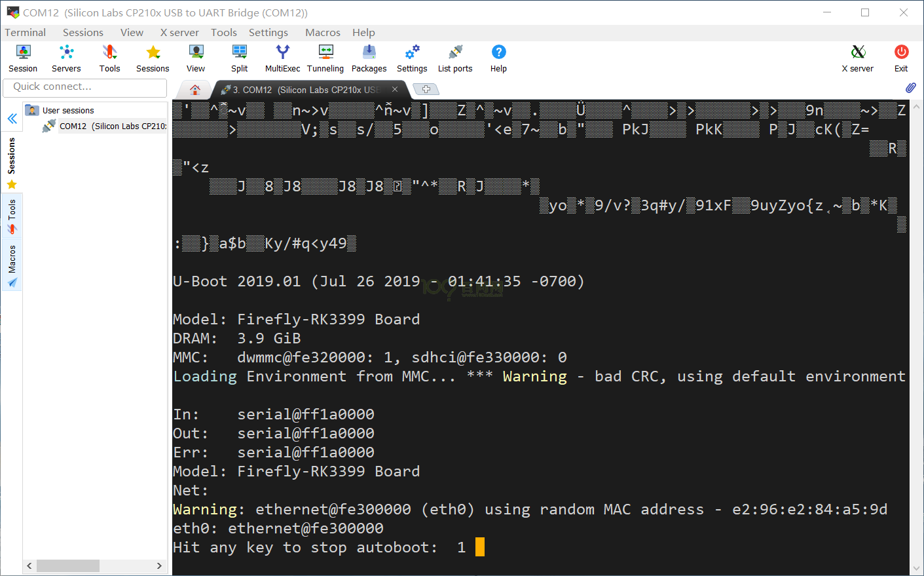The image size is (924, 576).
Task: Open the Sessions vertical sidebar tab
Action: pos(12,163)
